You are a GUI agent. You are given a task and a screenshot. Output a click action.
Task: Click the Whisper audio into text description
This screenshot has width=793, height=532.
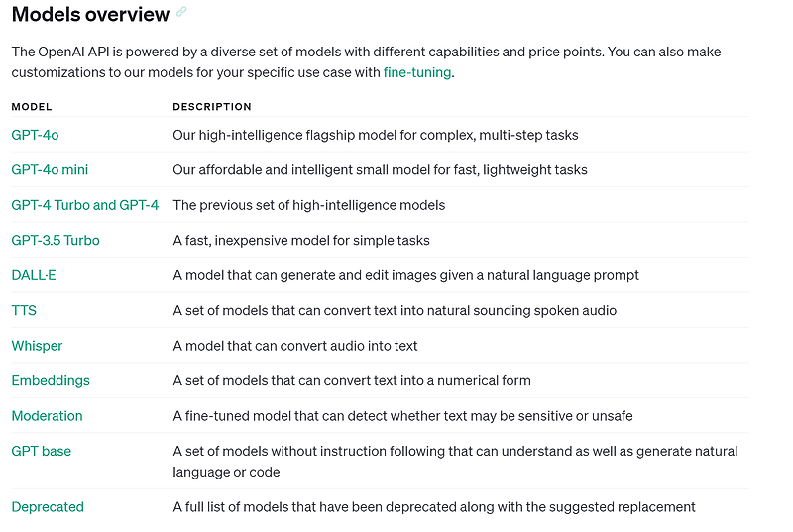click(295, 346)
